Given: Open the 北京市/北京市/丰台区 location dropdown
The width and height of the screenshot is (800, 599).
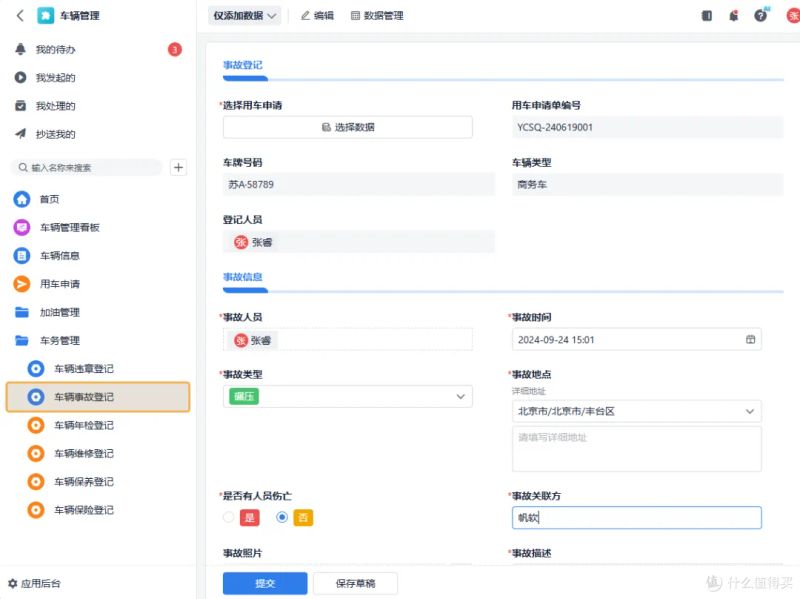Looking at the screenshot, I should coord(636,411).
